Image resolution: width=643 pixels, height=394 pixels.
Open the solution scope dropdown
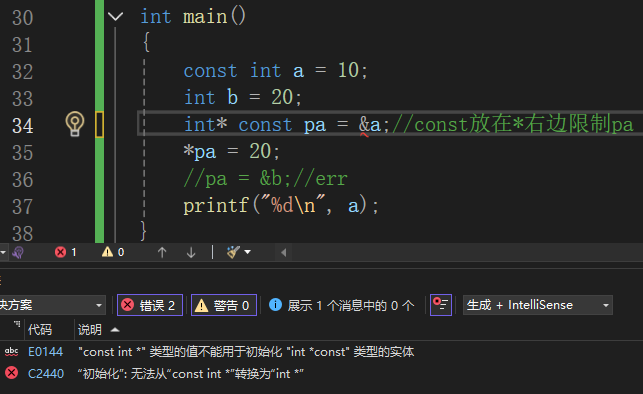pyautogui.click(x=52, y=305)
